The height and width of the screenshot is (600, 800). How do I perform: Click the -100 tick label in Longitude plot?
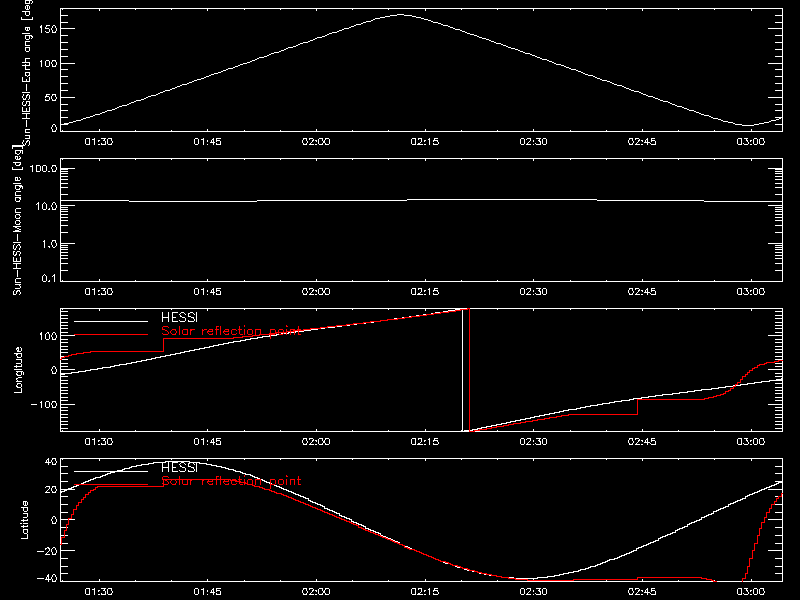coord(44,405)
